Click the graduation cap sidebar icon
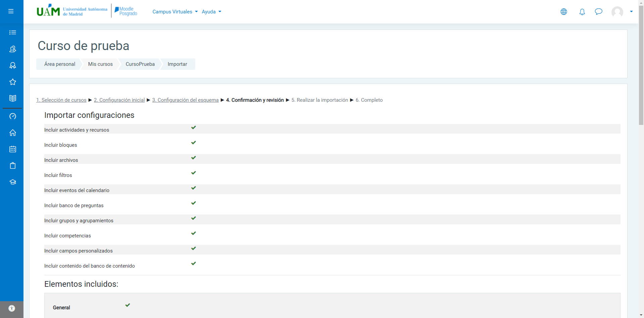This screenshot has width=644, height=318. [13, 182]
